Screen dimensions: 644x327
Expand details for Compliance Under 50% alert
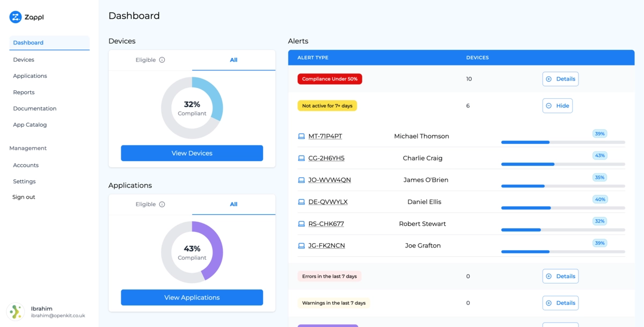[560, 79]
